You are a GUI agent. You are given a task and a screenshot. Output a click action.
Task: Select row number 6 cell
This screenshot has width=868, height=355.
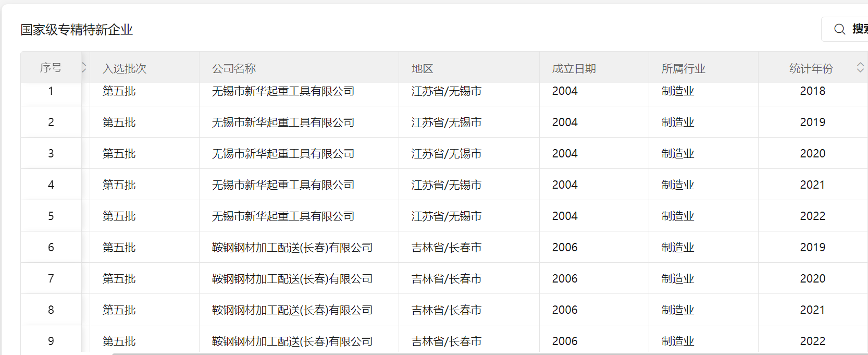coord(51,247)
